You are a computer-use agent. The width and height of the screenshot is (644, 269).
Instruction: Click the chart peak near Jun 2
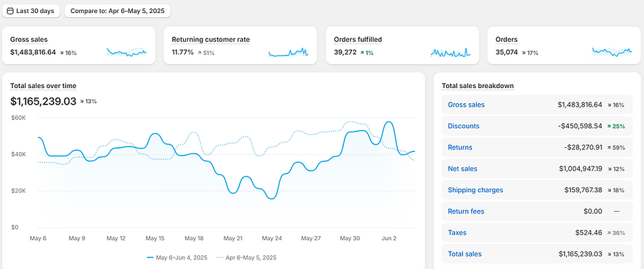[388, 122]
